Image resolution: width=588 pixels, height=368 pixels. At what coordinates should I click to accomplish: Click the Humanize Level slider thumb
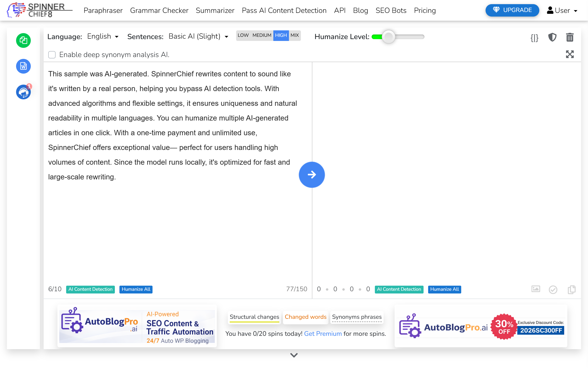(389, 37)
